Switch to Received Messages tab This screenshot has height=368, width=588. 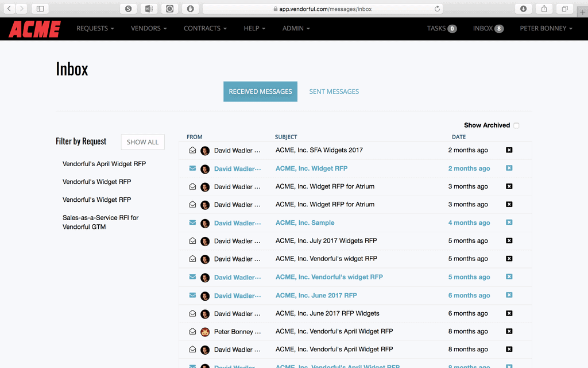point(260,91)
